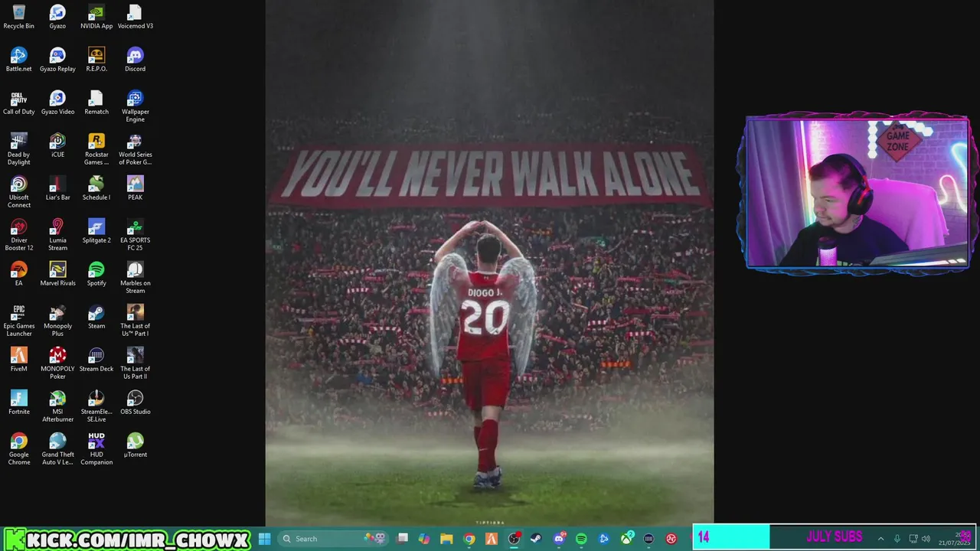
Task: Open the Gyazo Video shortcut
Action: 57,103
